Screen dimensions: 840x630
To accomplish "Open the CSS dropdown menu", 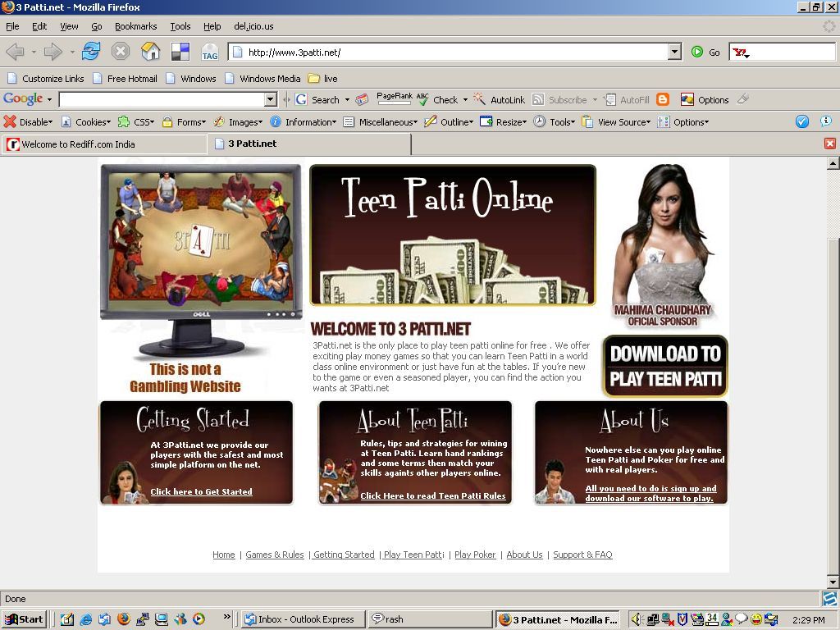I will (136, 122).
